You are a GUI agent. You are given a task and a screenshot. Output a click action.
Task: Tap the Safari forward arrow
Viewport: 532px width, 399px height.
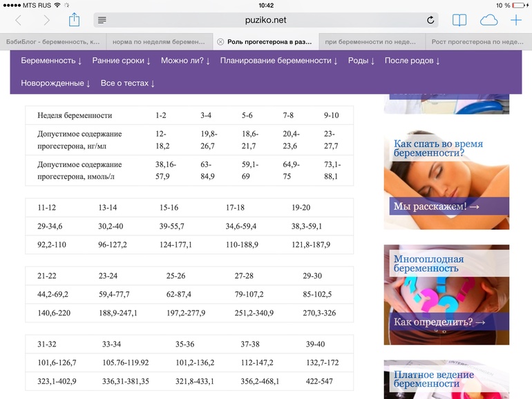[46, 21]
